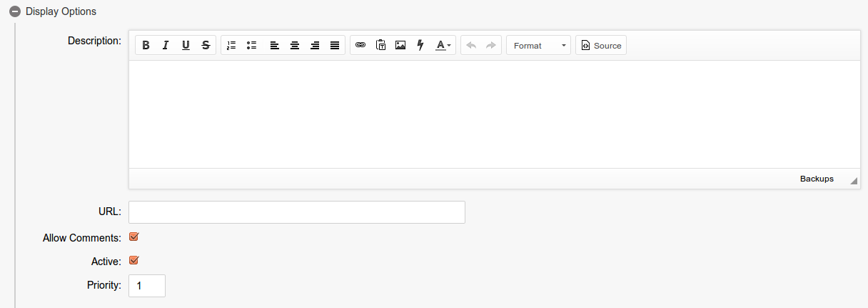Image resolution: width=868 pixels, height=308 pixels.
Task: Insert an image into description
Action: tap(400, 46)
